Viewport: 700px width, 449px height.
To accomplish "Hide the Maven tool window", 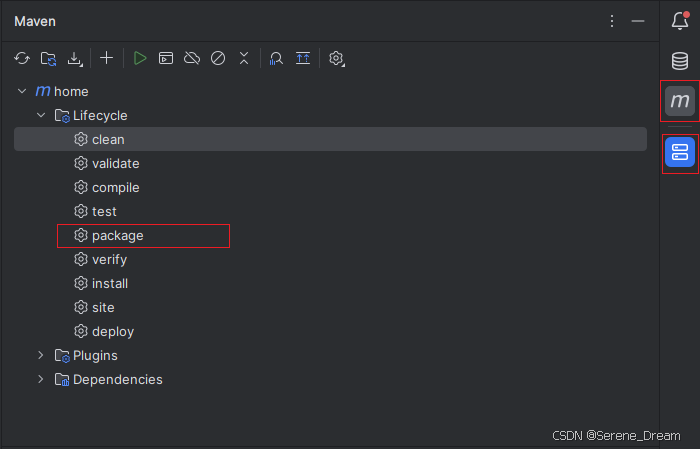I will click(x=638, y=21).
